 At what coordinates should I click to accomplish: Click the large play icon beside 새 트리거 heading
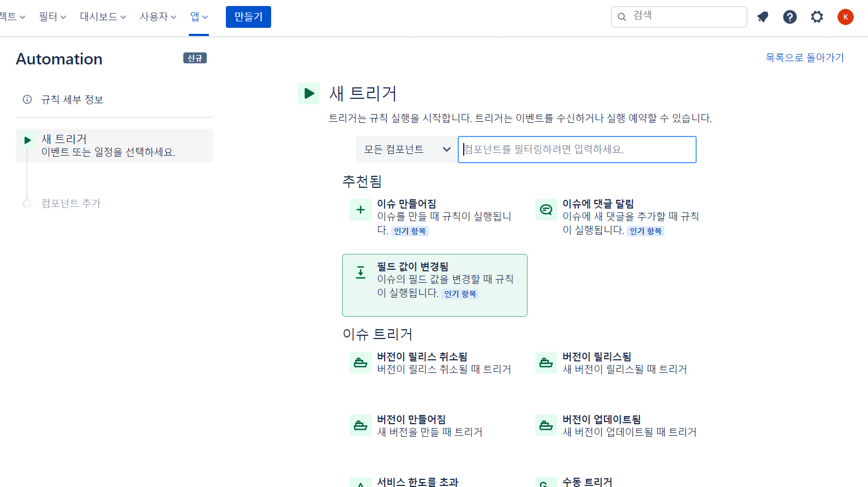click(x=309, y=93)
